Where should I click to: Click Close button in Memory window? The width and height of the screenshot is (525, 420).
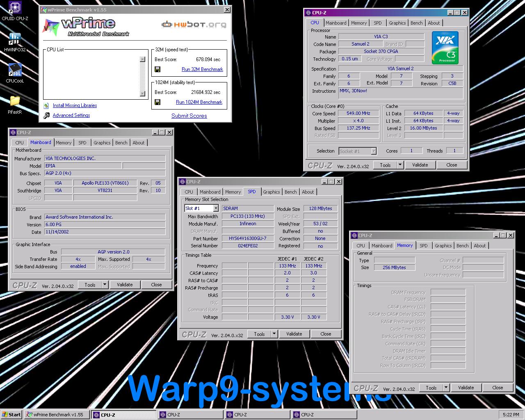pyautogui.click(x=498, y=388)
